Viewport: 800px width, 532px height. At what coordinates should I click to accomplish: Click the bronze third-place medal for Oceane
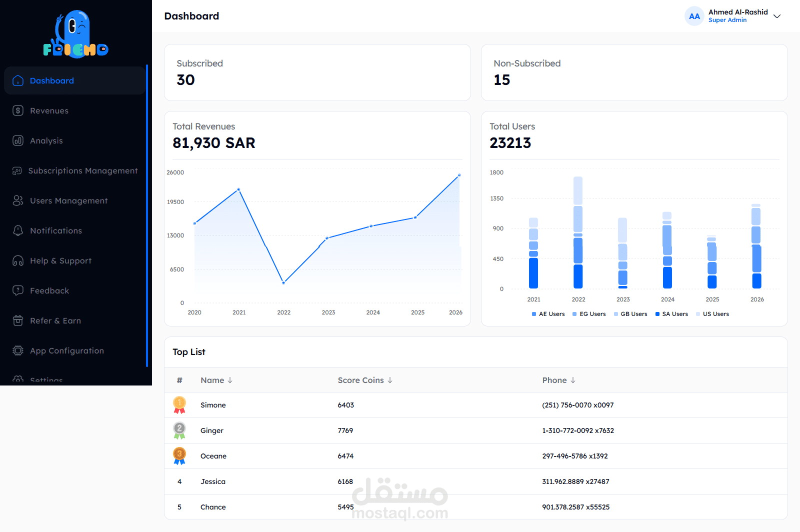[179, 456]
